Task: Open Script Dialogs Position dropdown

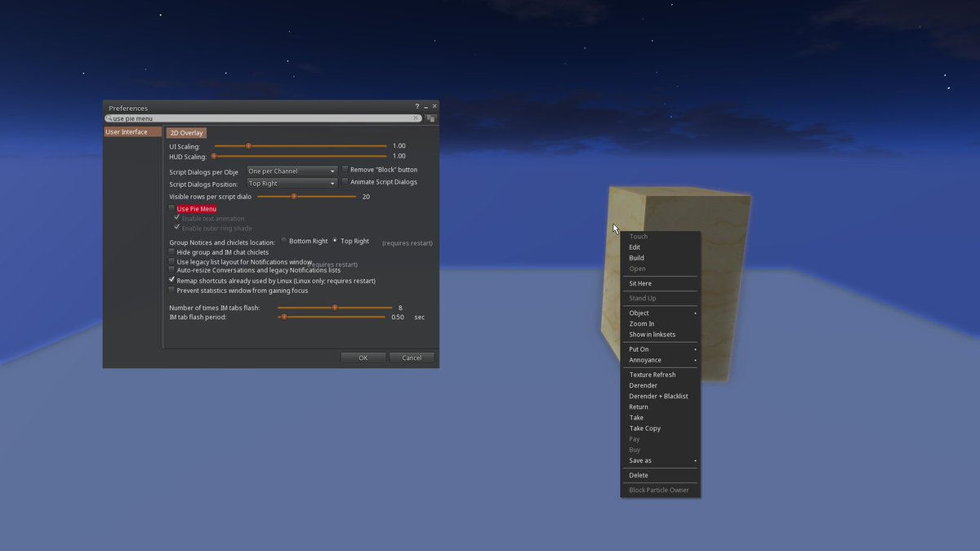Action: [x=292, y=184]
